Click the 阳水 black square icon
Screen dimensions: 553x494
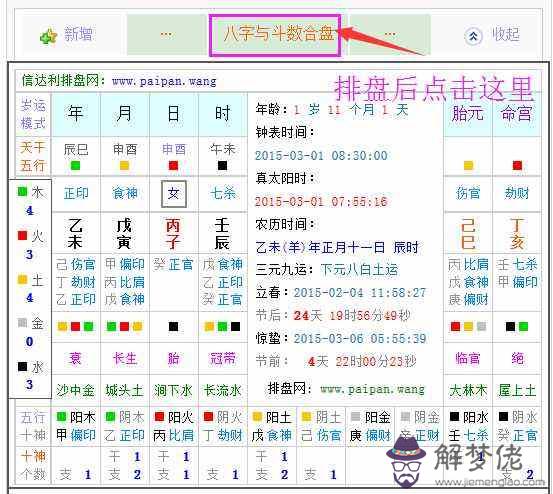point(454,417)
